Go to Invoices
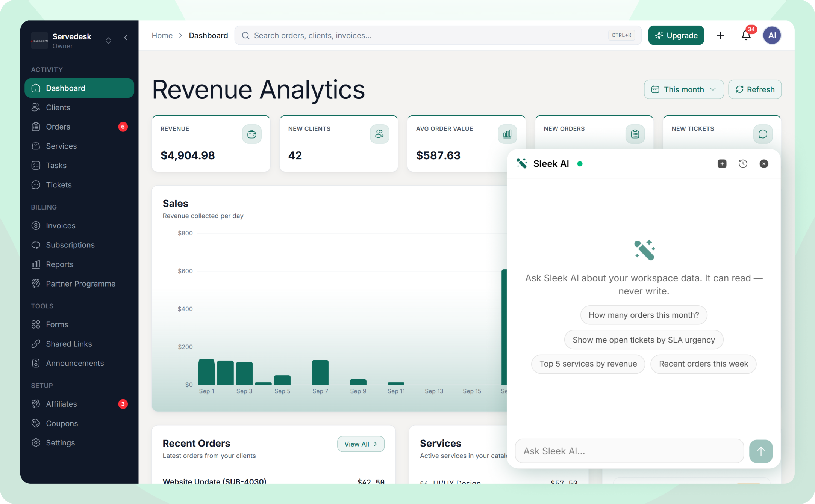The width and height of the screenshot is (815, 504). (x=79, y=226)
